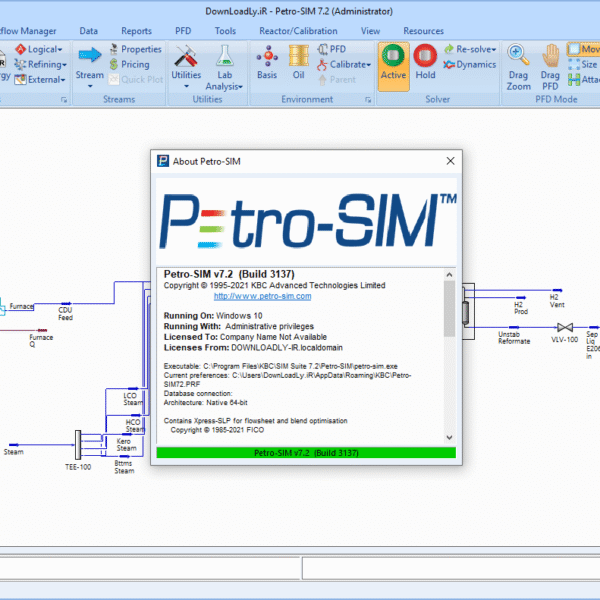Open the Reactor/Calibration tab
Viewport: 600px width, 600px height.
298,31
